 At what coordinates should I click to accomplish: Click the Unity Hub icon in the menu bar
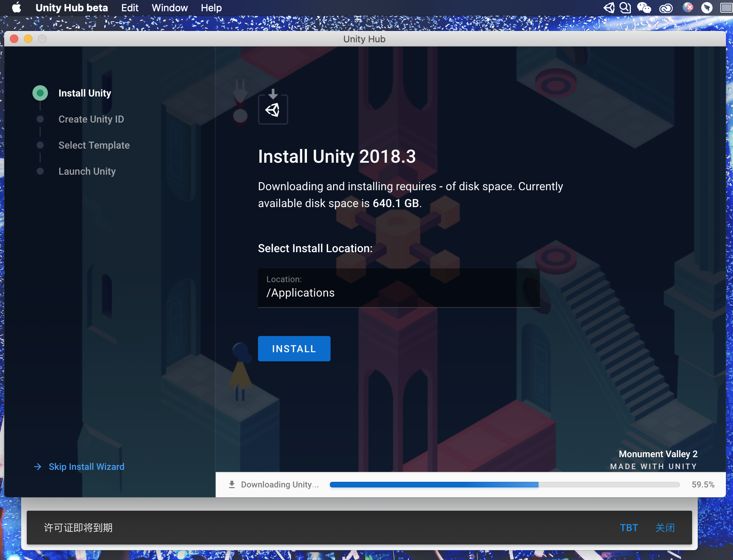pos(609,7)
